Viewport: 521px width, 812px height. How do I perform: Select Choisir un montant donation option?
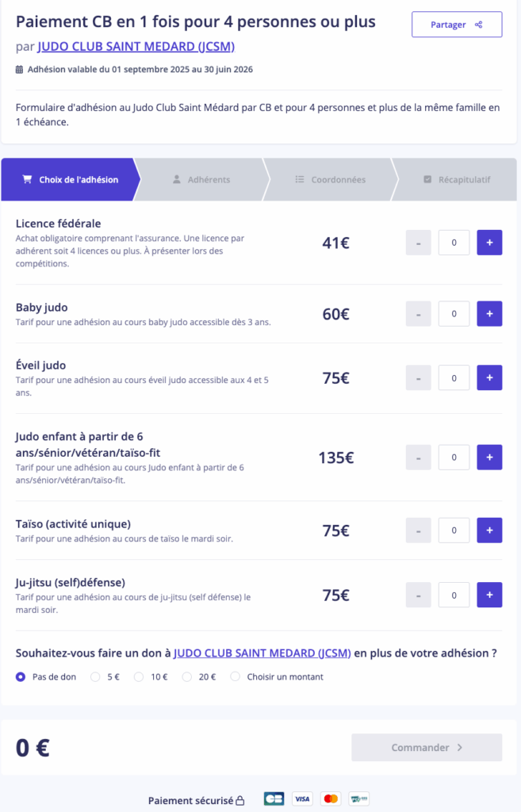coord(235,677)
